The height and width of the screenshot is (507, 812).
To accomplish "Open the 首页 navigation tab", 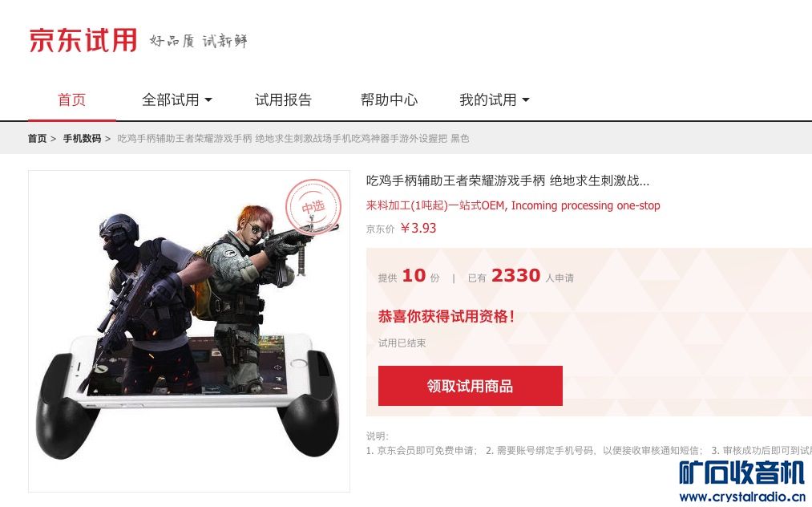I will [71, 99].
